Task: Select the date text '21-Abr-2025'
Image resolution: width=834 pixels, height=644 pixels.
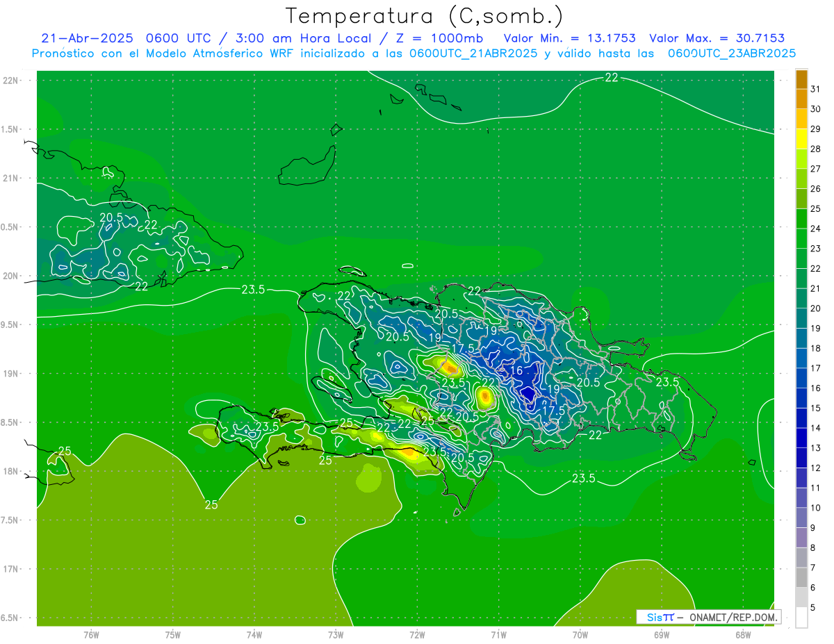Action: (x=87, y=38)
